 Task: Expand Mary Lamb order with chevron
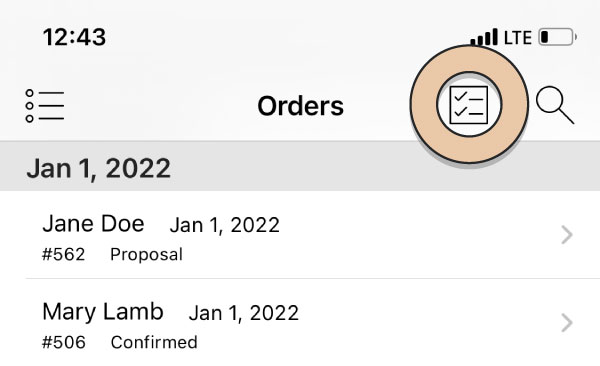click(x=567, y=323)
